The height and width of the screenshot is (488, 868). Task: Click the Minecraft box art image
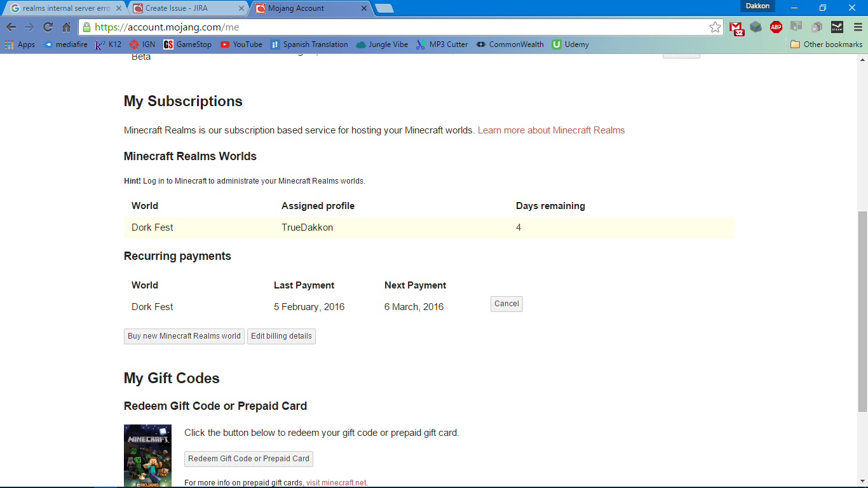coord(147,456)
